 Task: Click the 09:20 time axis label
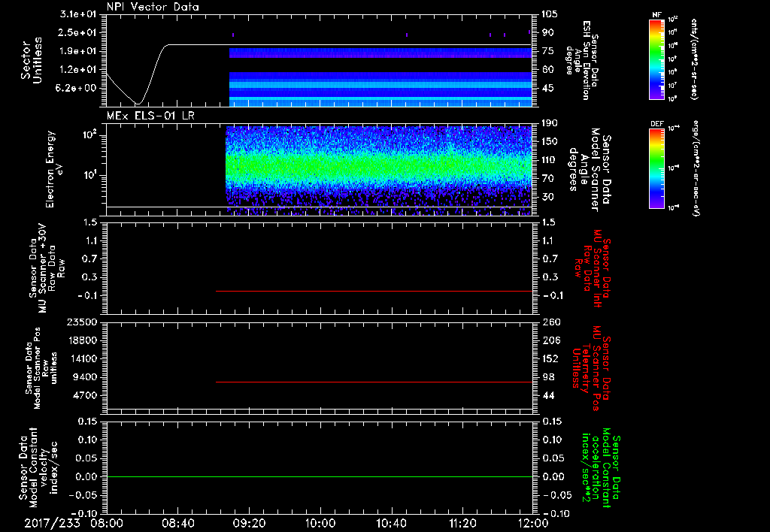point(249,523)
